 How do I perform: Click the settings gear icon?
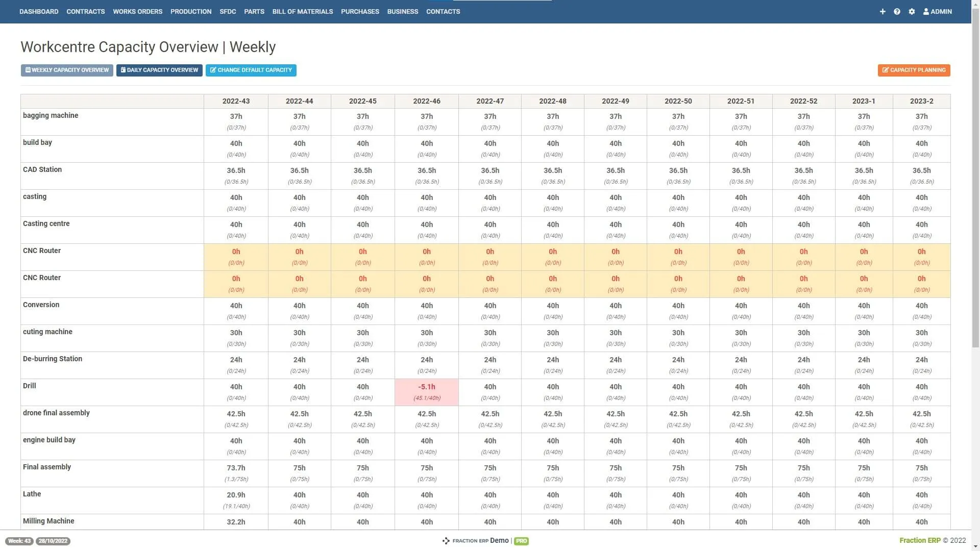click(911, 11)
